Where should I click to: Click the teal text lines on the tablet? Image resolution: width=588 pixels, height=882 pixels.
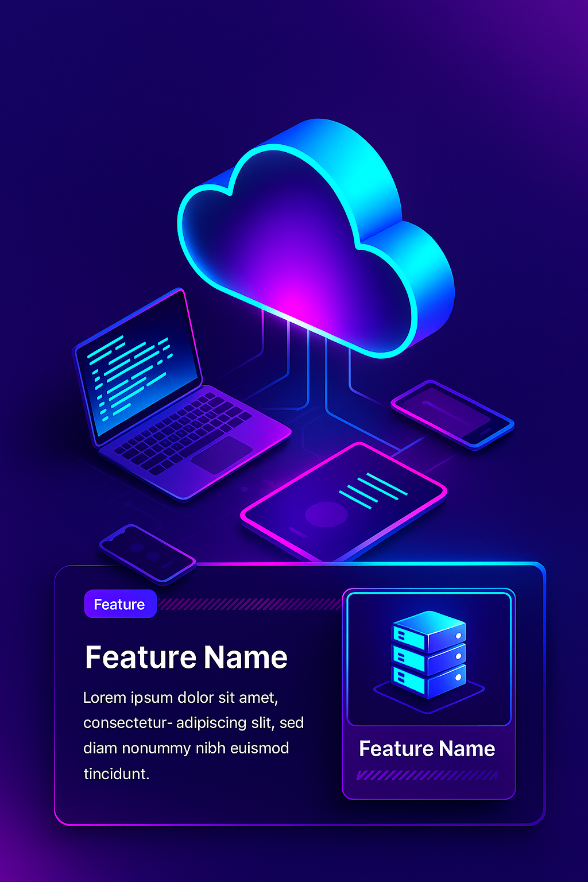pos(373,491)
